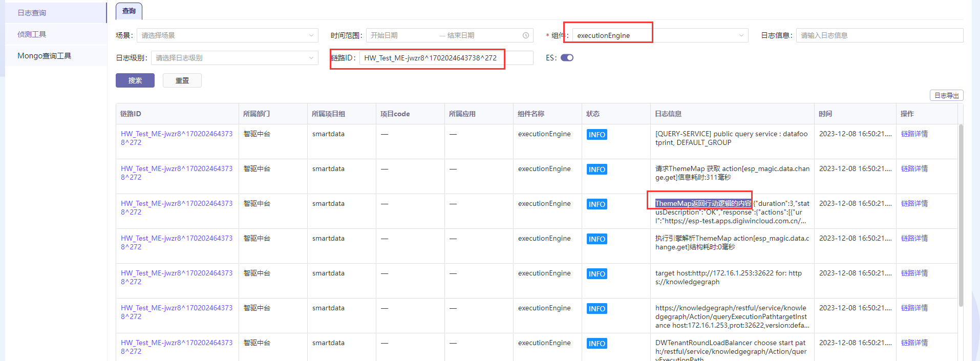
Task: Click the 链路ID link in the ThemeMap返回行动逻辑 row
Action: pyautogui.click(x=177, y=208)
